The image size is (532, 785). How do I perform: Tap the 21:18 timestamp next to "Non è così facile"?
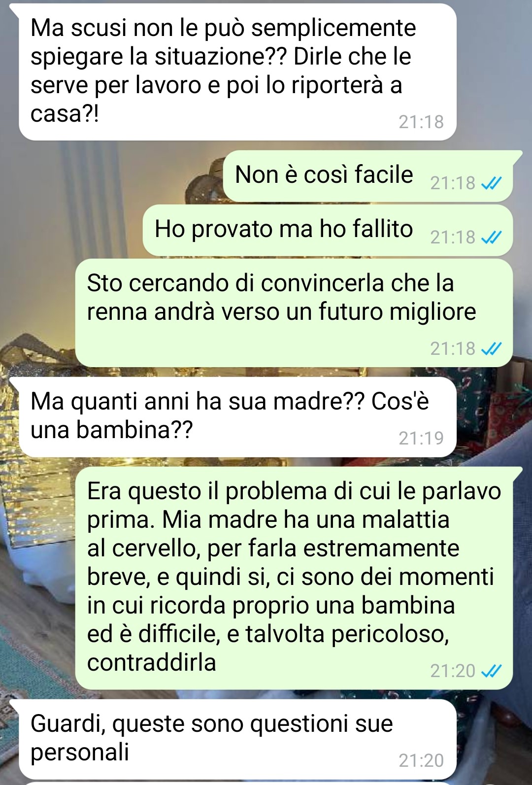(453, 183)
